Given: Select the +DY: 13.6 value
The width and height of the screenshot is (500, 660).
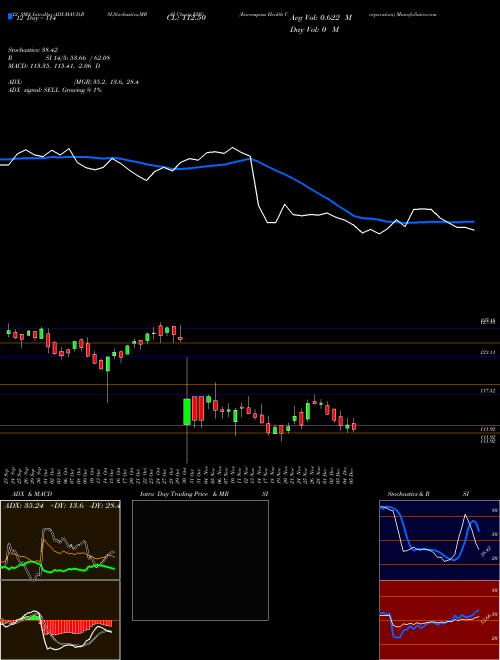Looking at the screenshot, I should tap(69, 506).
